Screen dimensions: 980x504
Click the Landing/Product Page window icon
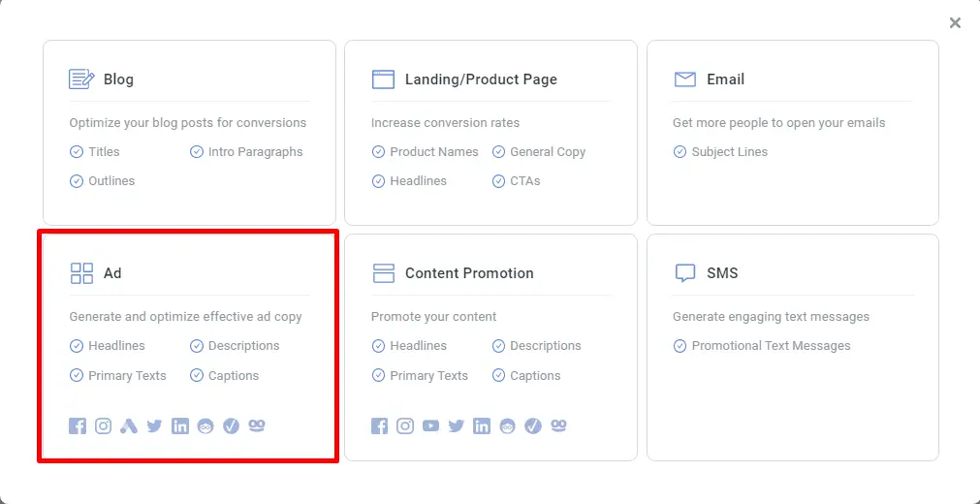tap(383, 79)
